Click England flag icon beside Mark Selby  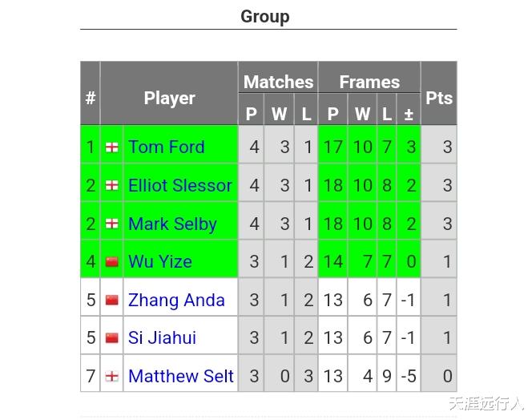coord(112,224)
